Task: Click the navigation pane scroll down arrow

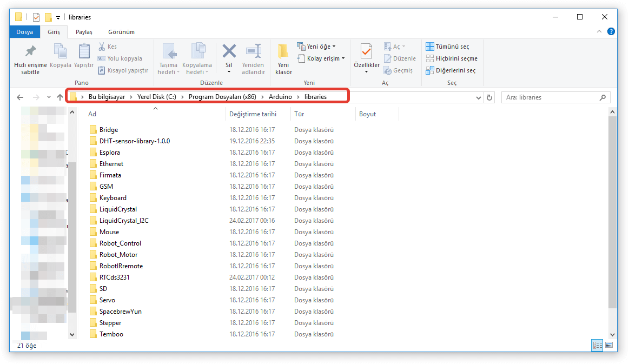Action: click(72, 334)
